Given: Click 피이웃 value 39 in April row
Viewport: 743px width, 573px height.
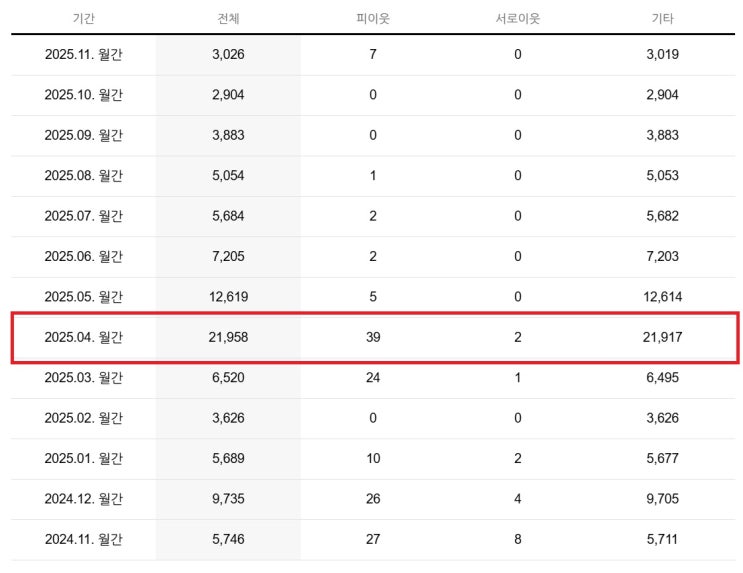Looking at the screenshot, I should click(x=373, y=337).
